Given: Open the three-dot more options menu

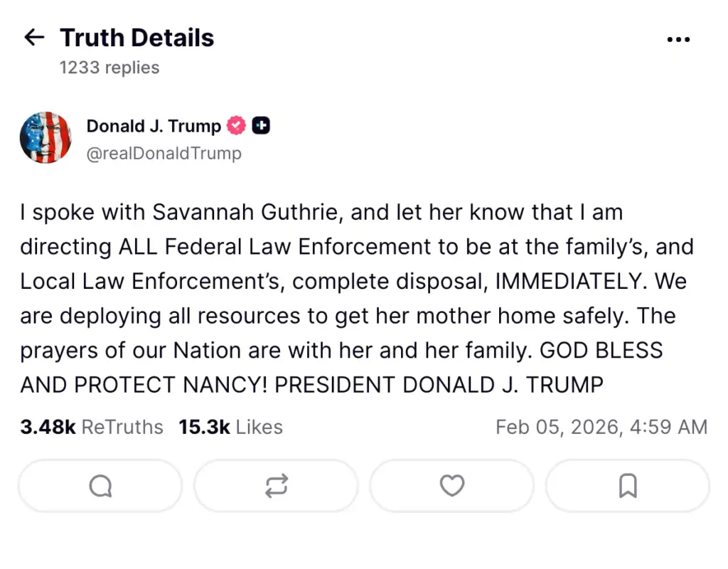Looking at the screenshot, I should [x=678, y=40].
